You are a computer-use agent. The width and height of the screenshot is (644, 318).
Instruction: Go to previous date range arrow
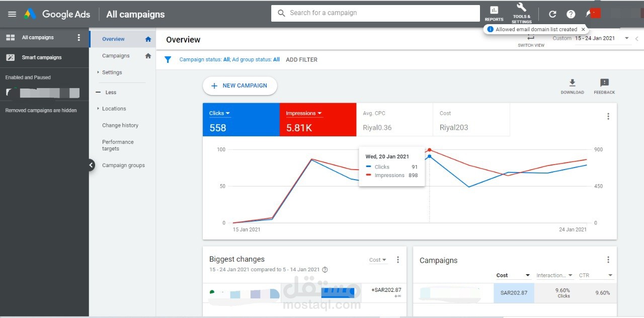[x=636, y=38]
